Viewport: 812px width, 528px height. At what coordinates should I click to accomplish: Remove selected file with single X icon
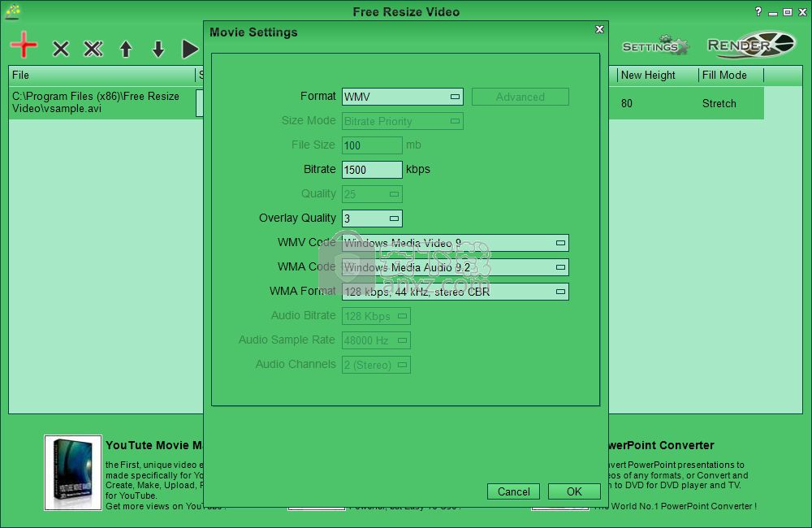point(61,50)
